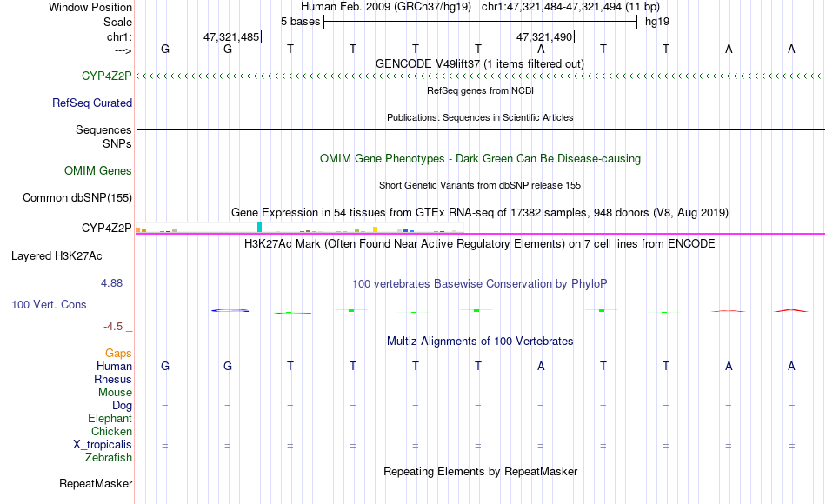Select the orange Gaps row label
Image resolution: width=826 pixels, height=504 pixels.
click(118, 353)
